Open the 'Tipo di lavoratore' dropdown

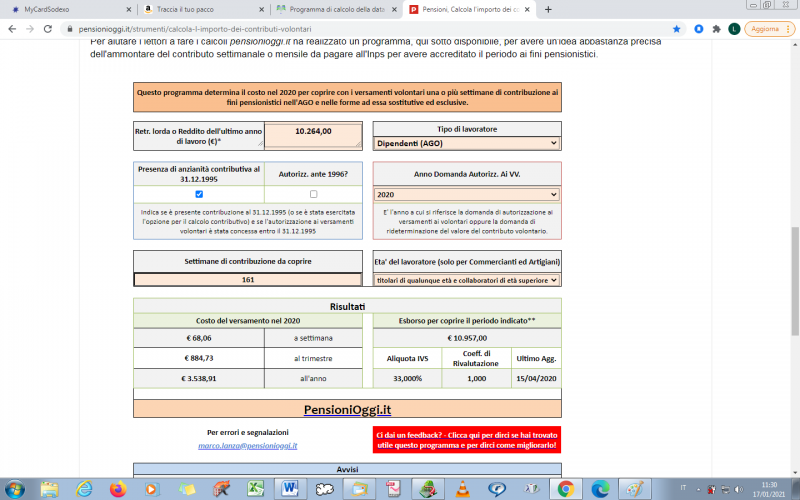(466, 143)
